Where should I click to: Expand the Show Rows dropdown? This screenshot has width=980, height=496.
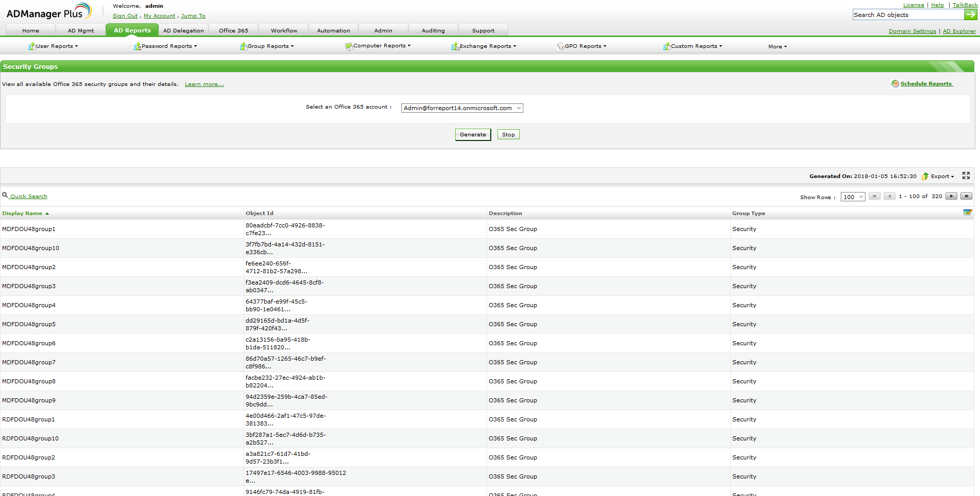pos(853,197)
